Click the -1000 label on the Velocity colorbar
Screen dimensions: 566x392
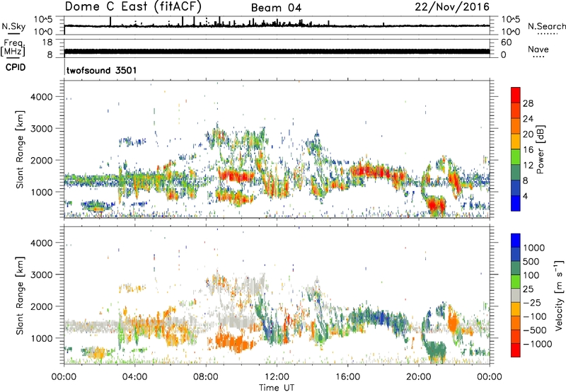pos(538,344)
